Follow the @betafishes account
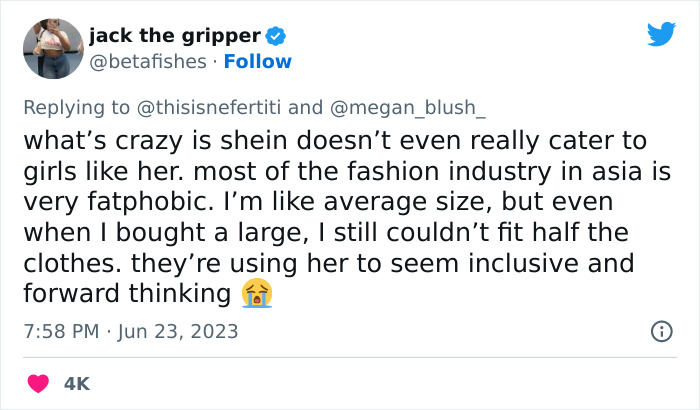 pos(258,62)
